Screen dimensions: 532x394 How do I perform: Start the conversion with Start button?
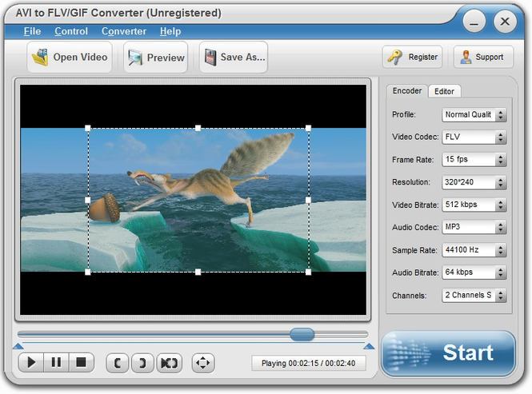click(x=449, y=354)
